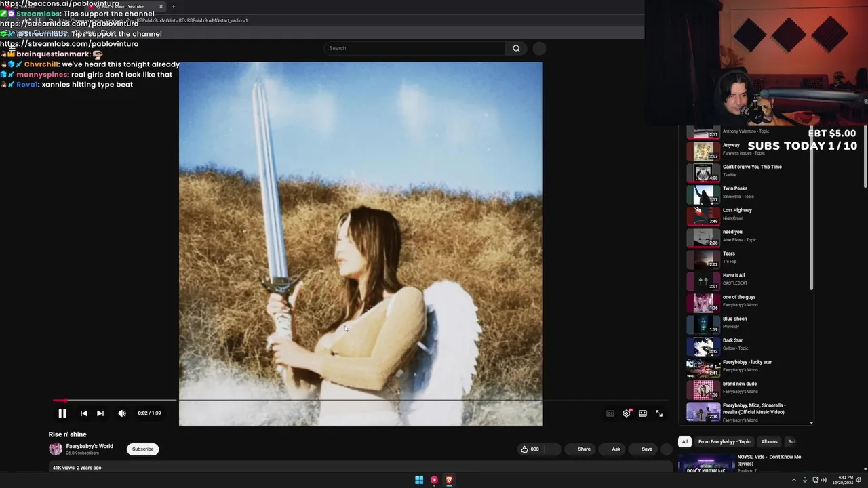This screenshot has height=488, width=868.
Task: Play brand new dude from the queue
Action: (x=747, y=389)
